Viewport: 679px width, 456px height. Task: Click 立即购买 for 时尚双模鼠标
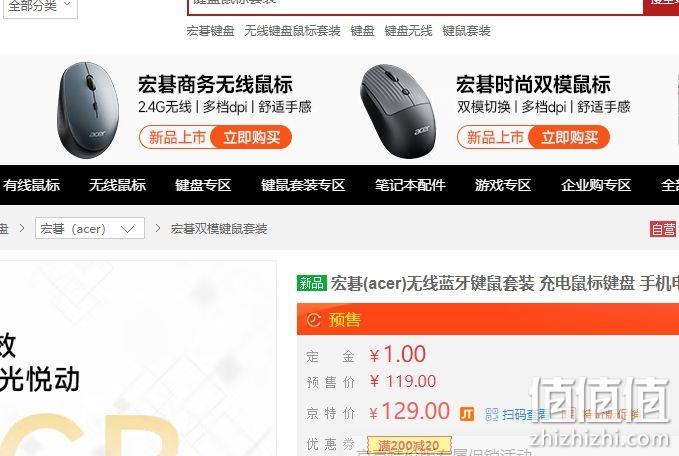point(569,137)
